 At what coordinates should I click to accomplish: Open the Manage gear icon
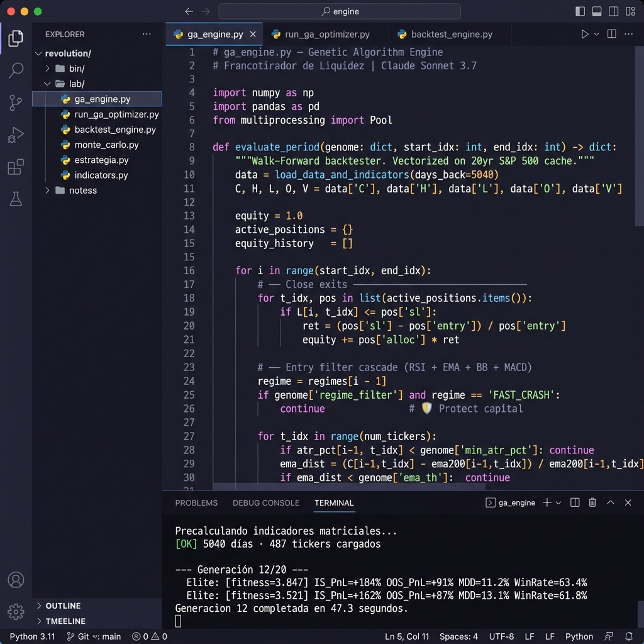[x=16, y=611]
